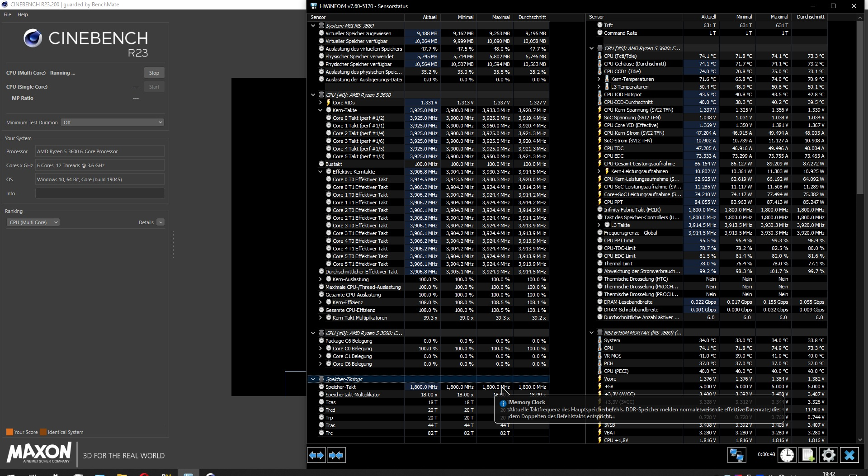Collapse the System: MSI MS-7B89 sensor group
Image resolution: width=868 pixels, height=476 pixels.
[313, 26]
